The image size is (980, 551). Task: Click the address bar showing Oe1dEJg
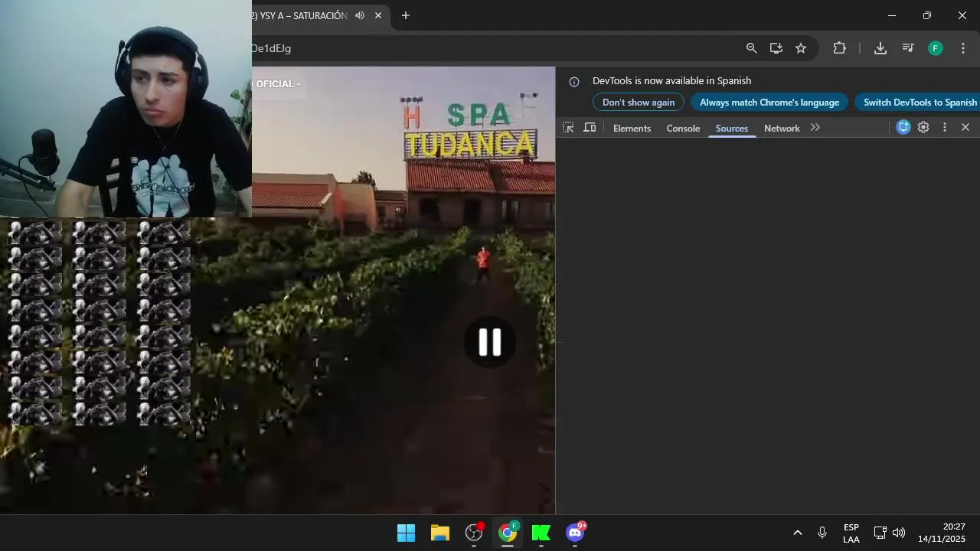click(490, 48)
